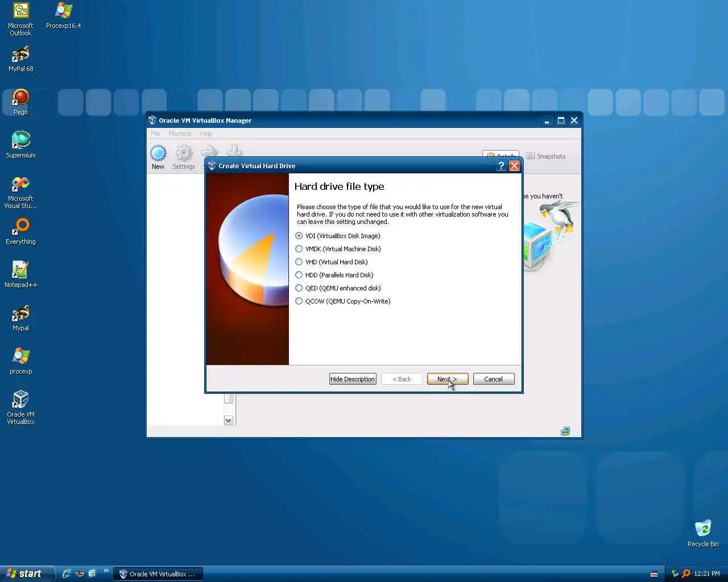Expand the hidden Quick Launch items chevron
The width and height of the screenshot is (728, 582).
coord(106,571)
